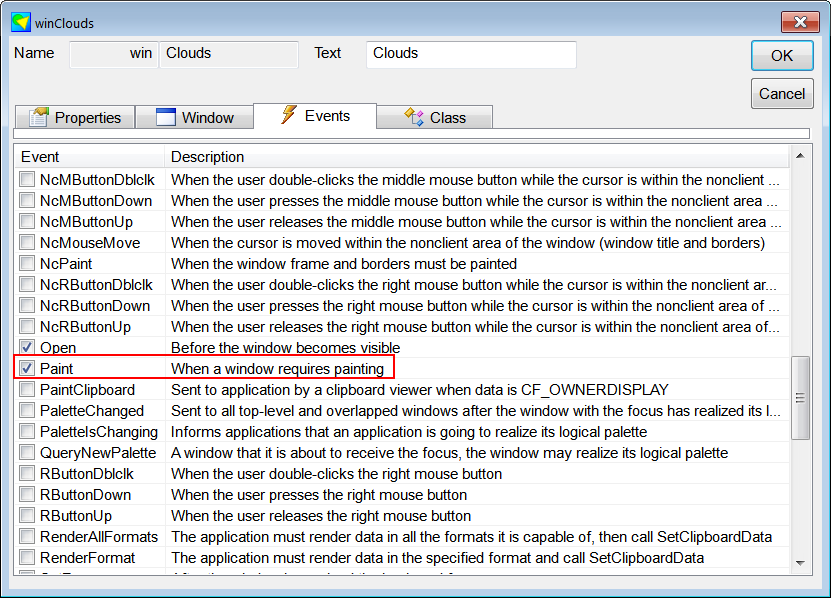Enable the NcRButtonDblclk event checkbox

click(x=27, y=284)
